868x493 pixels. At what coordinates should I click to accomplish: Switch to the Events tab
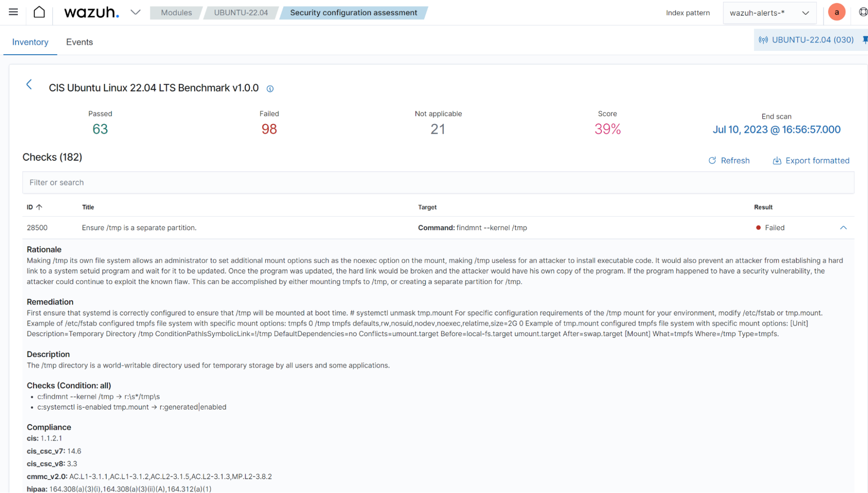(79, 42)
